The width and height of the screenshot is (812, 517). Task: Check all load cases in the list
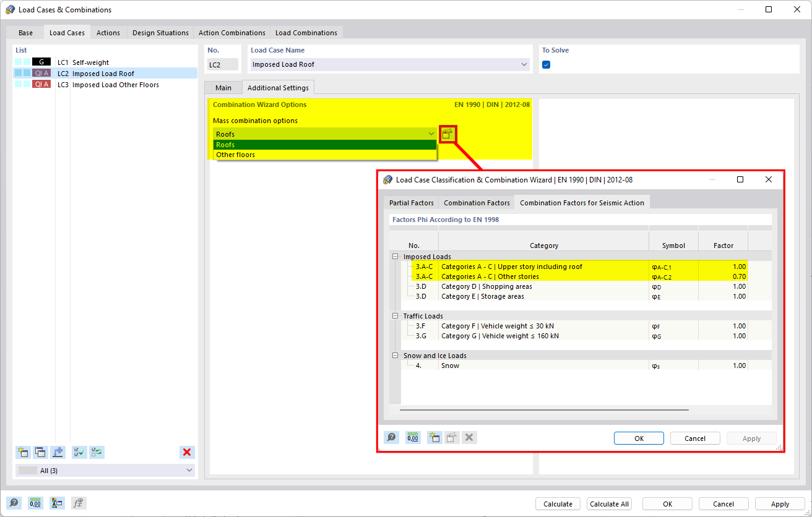click(79, 452)
